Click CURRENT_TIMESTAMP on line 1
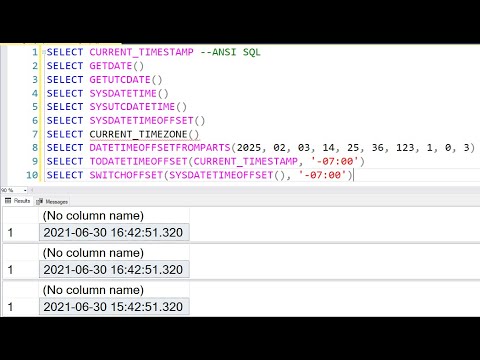Image resolution: width=480 pixels, height=360 pixels. point(141,52)
